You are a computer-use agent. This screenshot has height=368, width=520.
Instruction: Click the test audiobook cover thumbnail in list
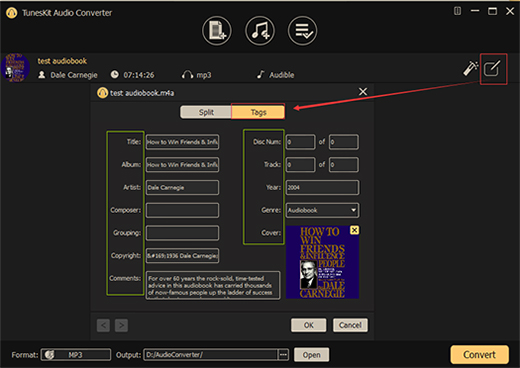coord(16,68)
